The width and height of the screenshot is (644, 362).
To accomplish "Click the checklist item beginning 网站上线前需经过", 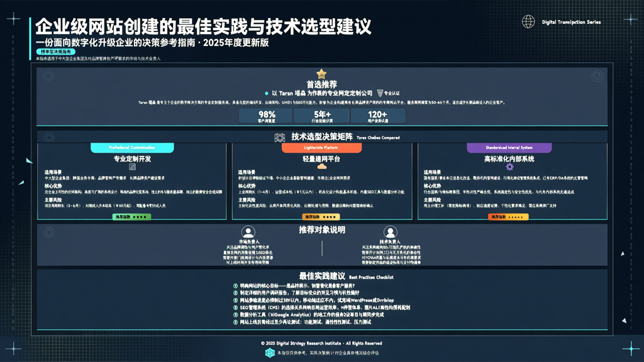I will (303, 322).
